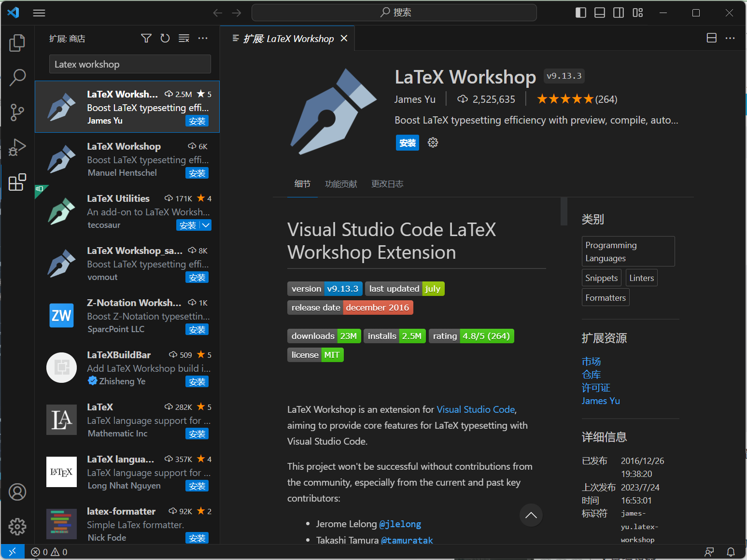Show errors and warnings in status bar
747x560 pixels.
click(49, 552)
